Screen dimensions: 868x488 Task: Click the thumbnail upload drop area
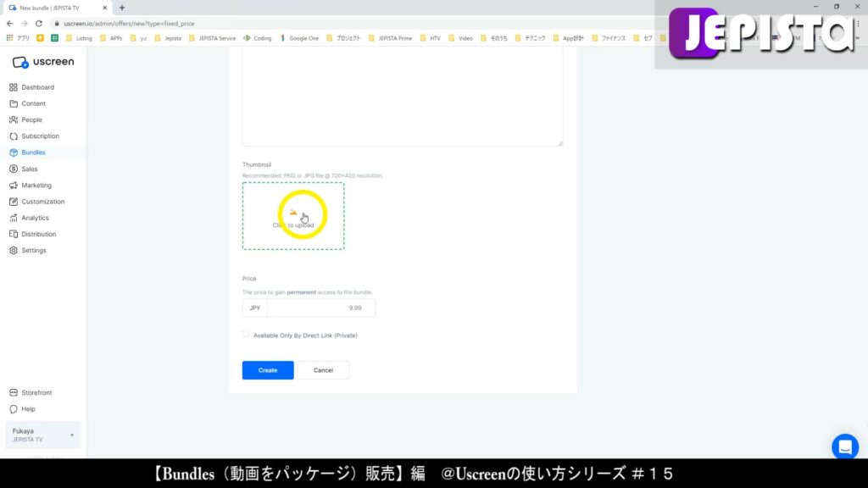[x=292, y=216]
